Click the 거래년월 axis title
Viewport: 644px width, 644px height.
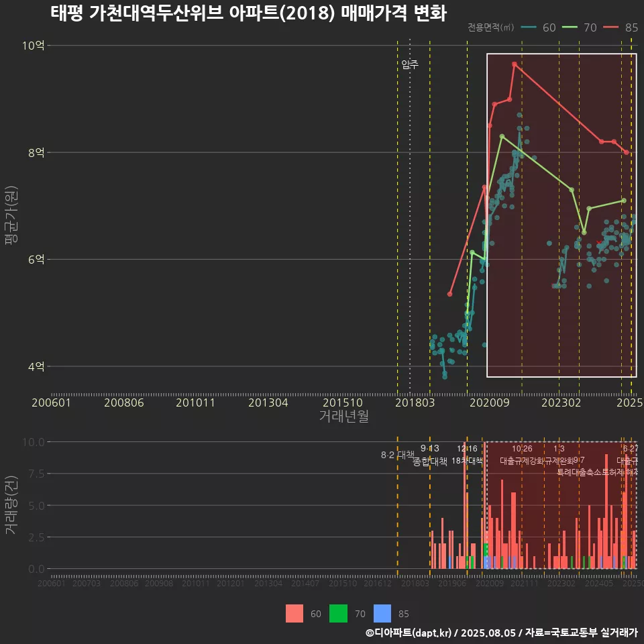tap(343, 416)
